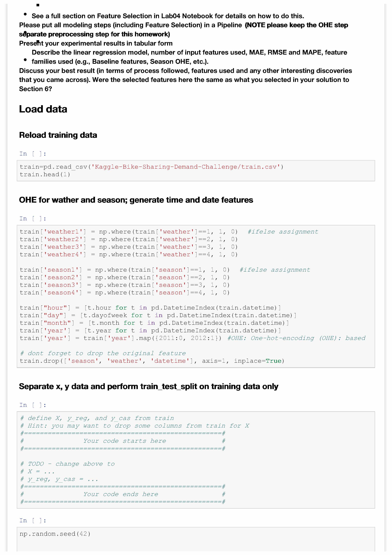
Task: Focus the pd.read_csv code line
Action: click(x=151, y=167)
